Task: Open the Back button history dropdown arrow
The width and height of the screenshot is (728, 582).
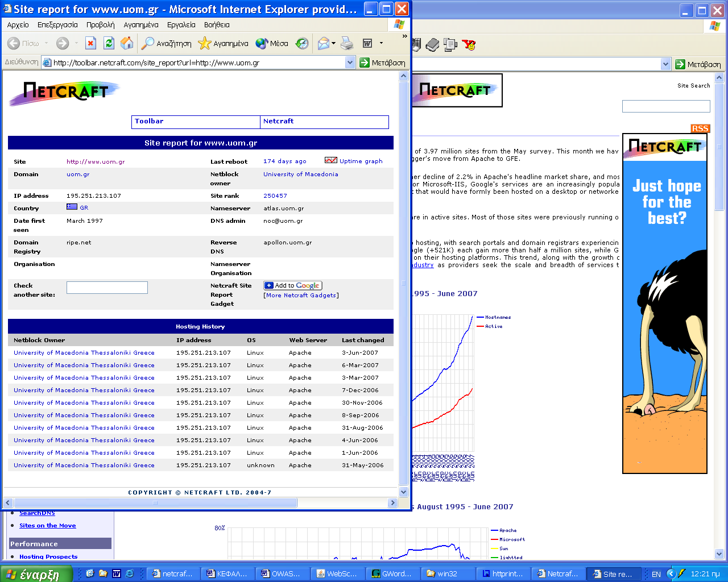Action: coord(46,43)
